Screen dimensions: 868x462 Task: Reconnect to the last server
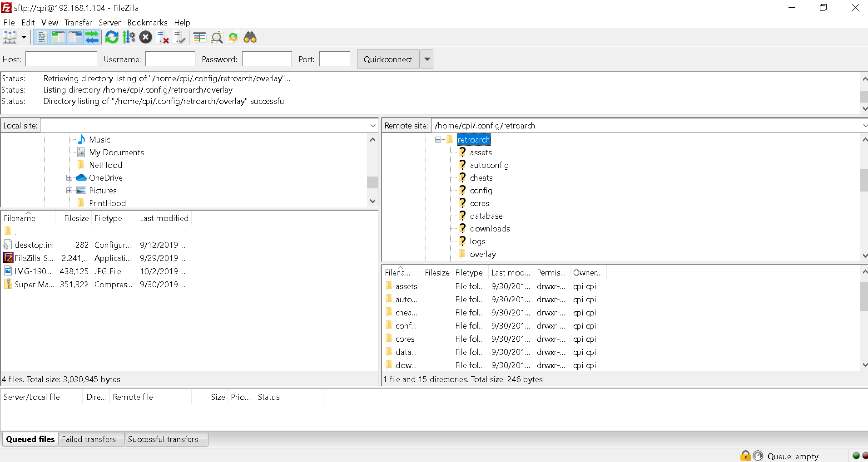(x=180, y=37)
